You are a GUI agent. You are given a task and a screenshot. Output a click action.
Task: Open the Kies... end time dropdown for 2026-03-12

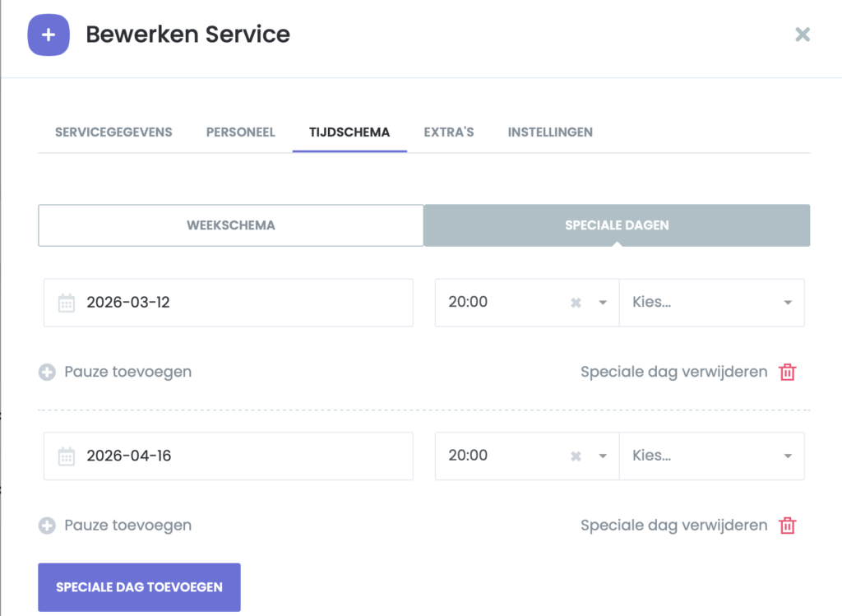710,303
